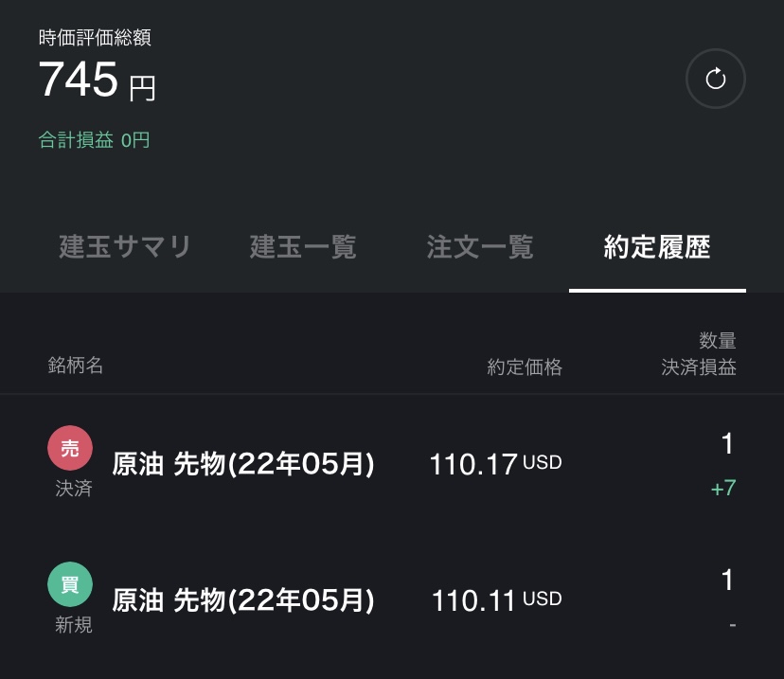Open the bought 原油 先物(22年05月) row
Screen dimensions: 784x679
click(x=243, y=600)
